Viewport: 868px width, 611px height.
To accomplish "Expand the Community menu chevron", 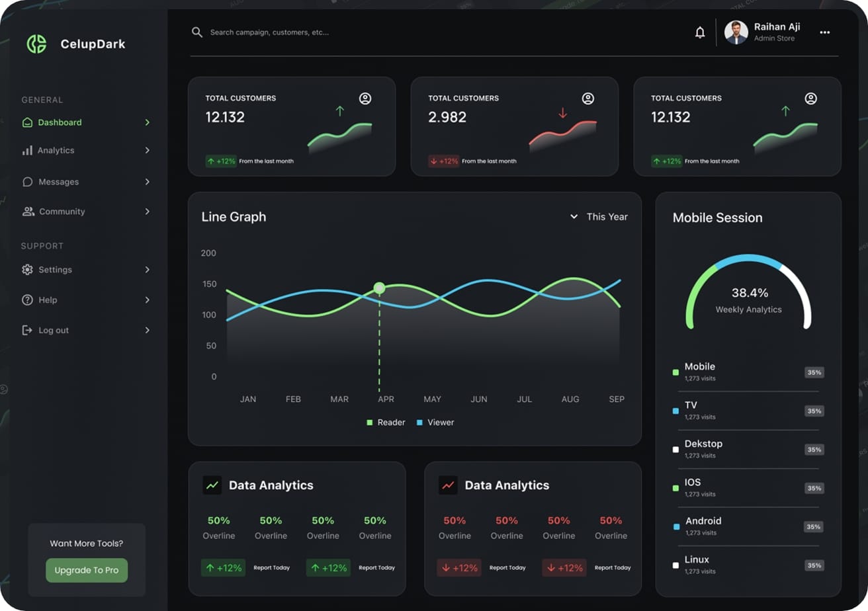I will point(147,212).
